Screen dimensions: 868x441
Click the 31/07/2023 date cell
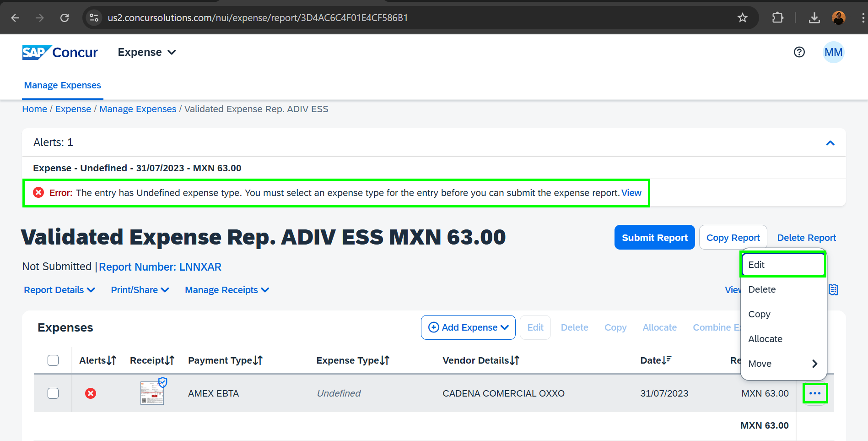(664, 393)
